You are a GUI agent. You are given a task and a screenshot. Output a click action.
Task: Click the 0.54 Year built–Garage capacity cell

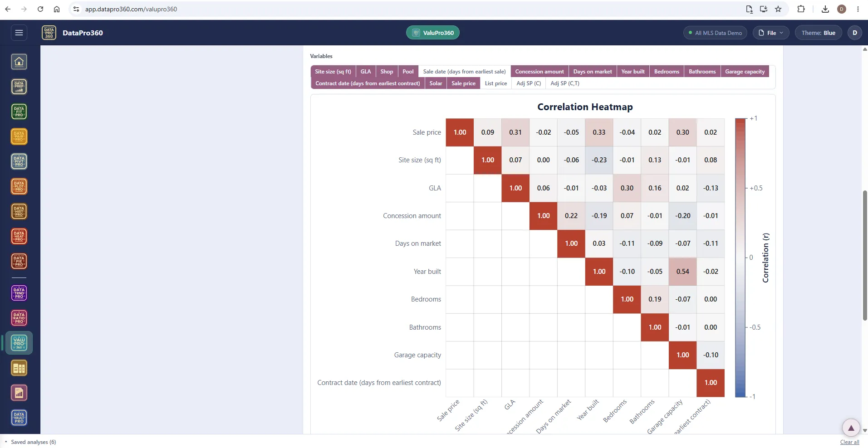coord(682,272)
